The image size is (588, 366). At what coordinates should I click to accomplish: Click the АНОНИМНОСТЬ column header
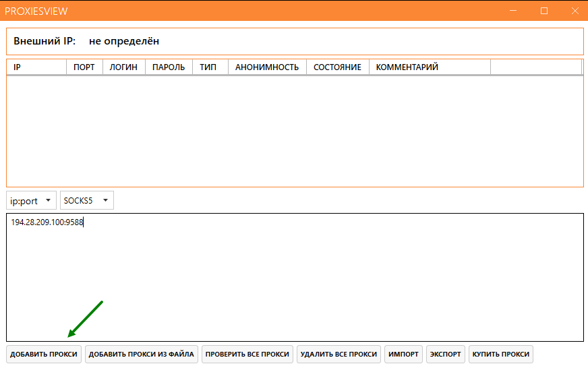click(268, 67)
